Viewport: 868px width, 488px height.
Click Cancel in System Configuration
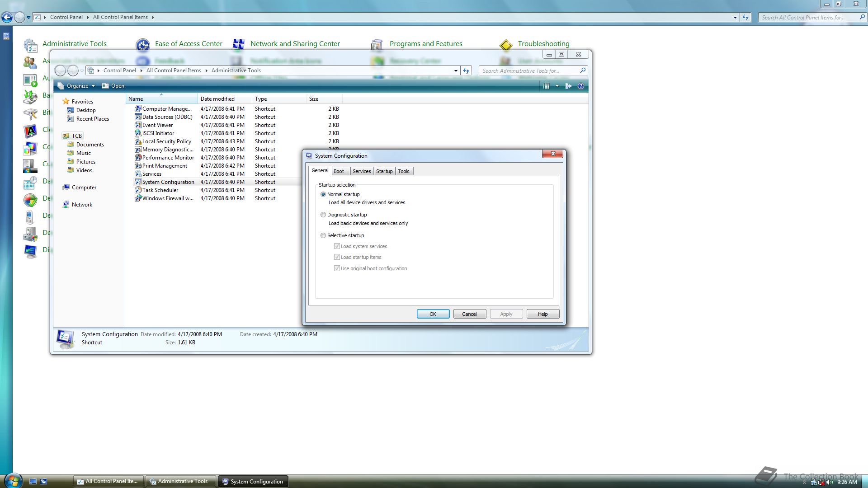point(469,314)
